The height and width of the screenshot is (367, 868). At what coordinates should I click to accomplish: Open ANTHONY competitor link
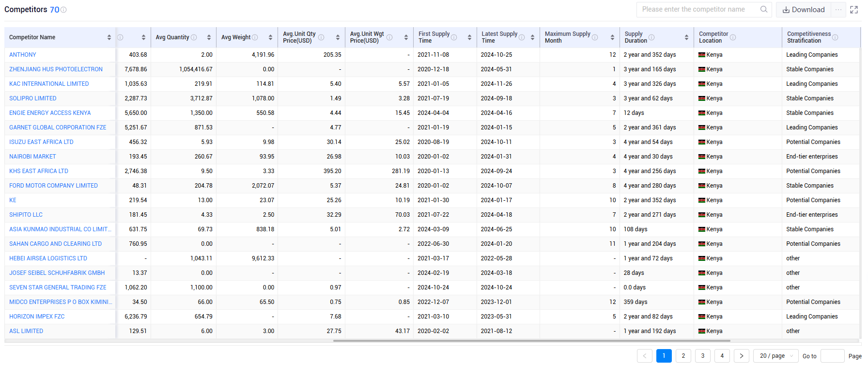tap(23, 55)
